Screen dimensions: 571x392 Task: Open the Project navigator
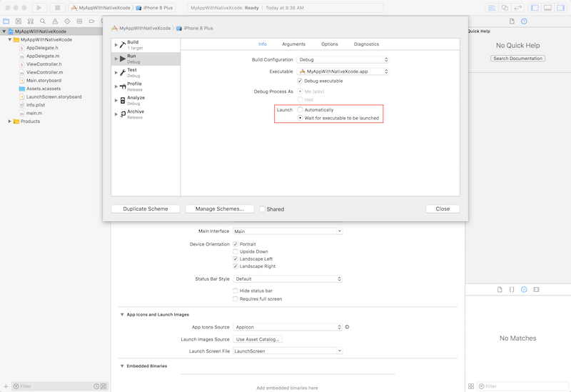[6, 21]
